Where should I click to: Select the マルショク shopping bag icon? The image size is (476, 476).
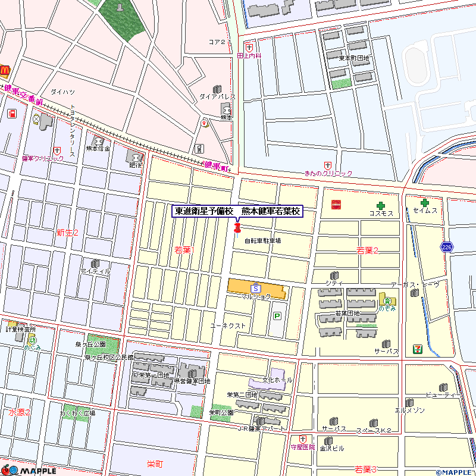(255, 288)
